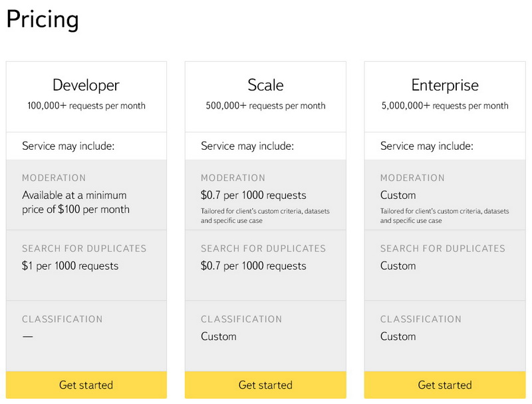Click Scale moderation $0.7 per 1000 requests

[x=253, y=196]
